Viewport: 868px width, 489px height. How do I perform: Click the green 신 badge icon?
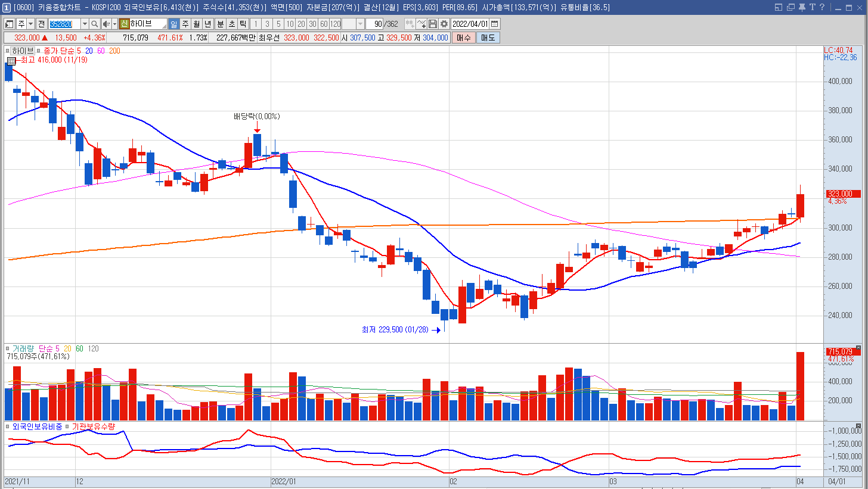coord(124,24)
